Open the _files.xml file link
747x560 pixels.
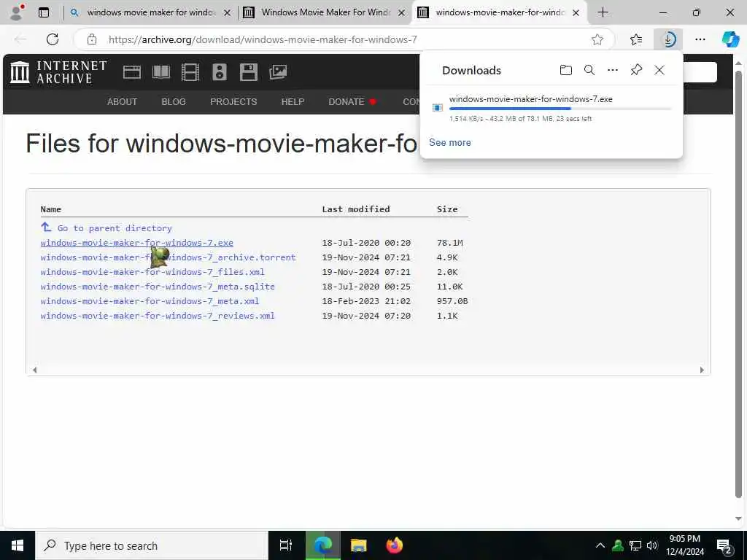pos(152,272)
